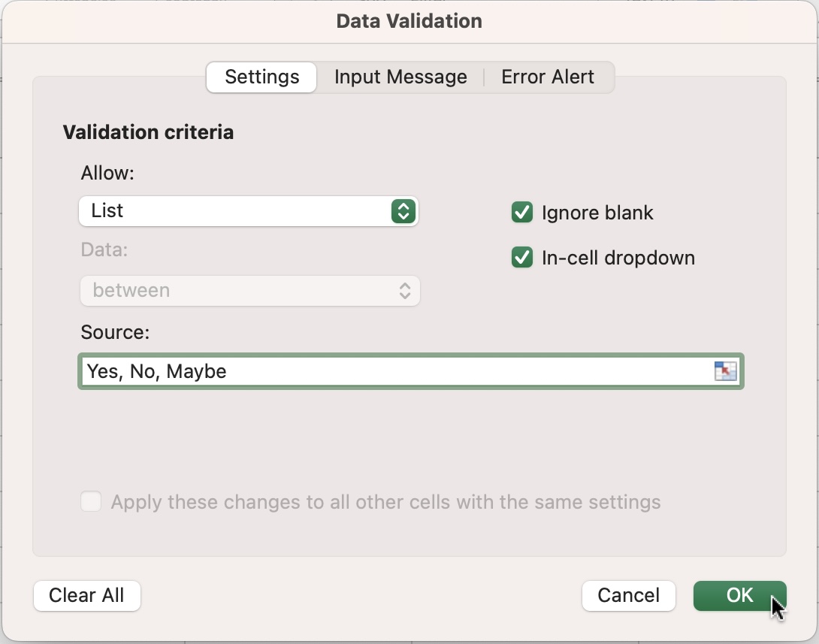Click the OK button
The width and height of the screenshot is (819, 644).
[739, 595]
